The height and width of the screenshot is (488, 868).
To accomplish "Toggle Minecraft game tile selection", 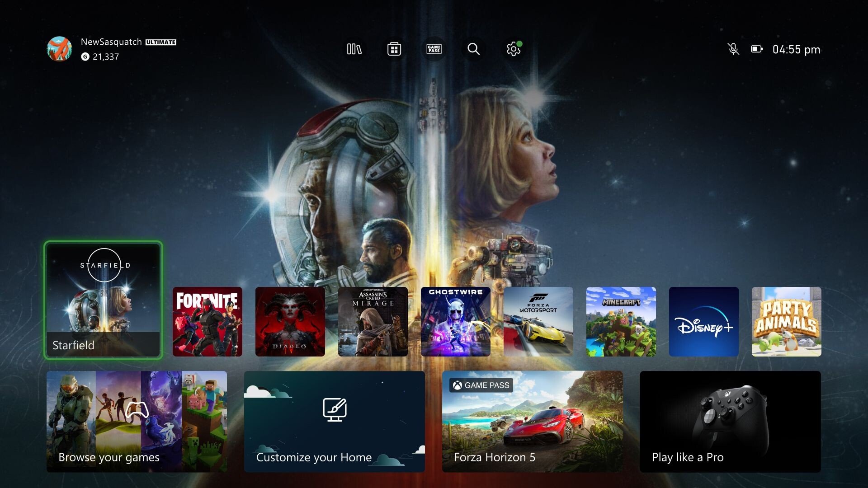I will [x=621, y=321].
